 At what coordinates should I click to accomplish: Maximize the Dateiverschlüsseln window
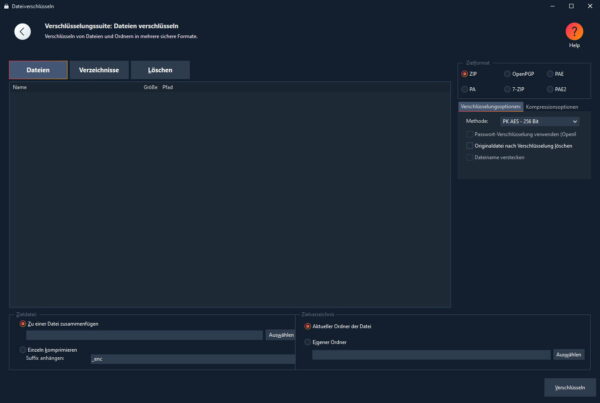[x=571, y=5]
